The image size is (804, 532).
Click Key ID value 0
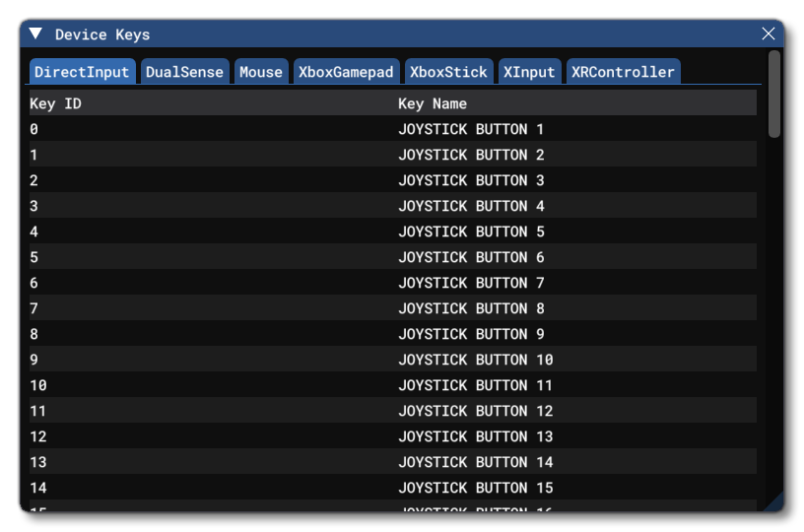tap(33, 129)
